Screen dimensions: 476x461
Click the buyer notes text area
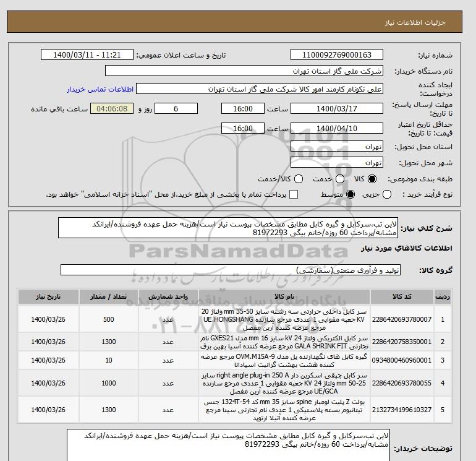coord(228,445)
